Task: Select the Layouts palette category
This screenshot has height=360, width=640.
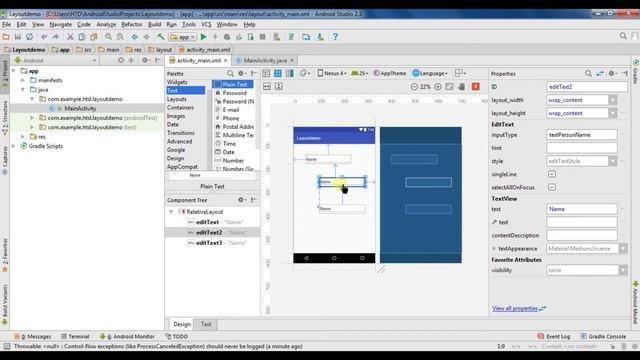Action: click(x=176, y=99)
